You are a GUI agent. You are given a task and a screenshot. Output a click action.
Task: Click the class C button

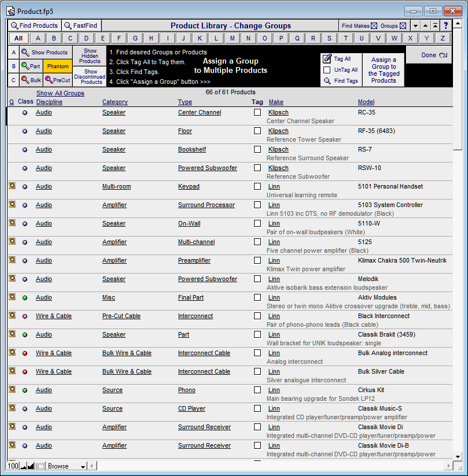point(14,80)
